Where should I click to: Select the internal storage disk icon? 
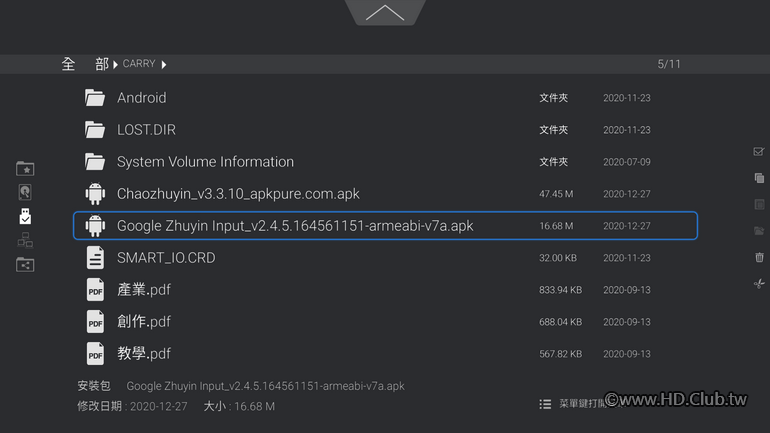25,191
